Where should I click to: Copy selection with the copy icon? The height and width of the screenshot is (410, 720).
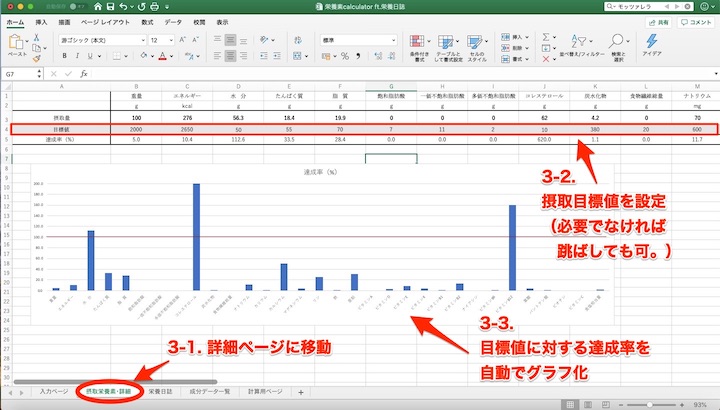click(x=36, y=48)
